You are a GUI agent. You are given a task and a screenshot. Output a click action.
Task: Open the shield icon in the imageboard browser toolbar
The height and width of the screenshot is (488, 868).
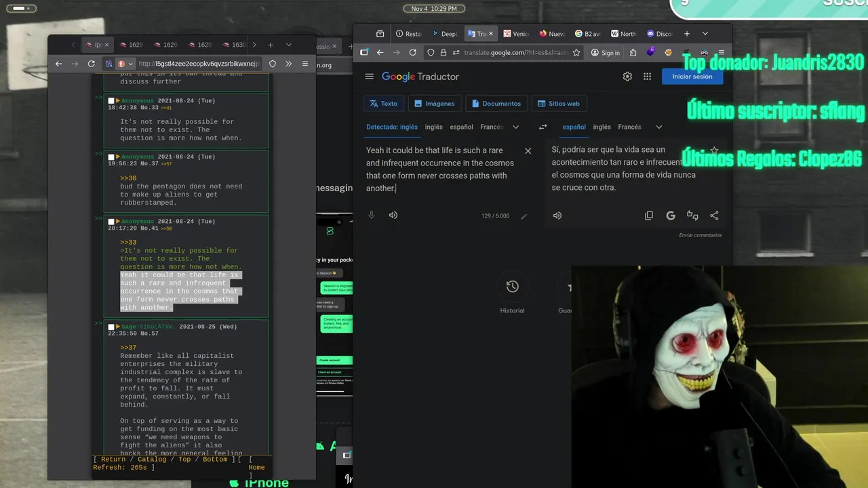273,64
